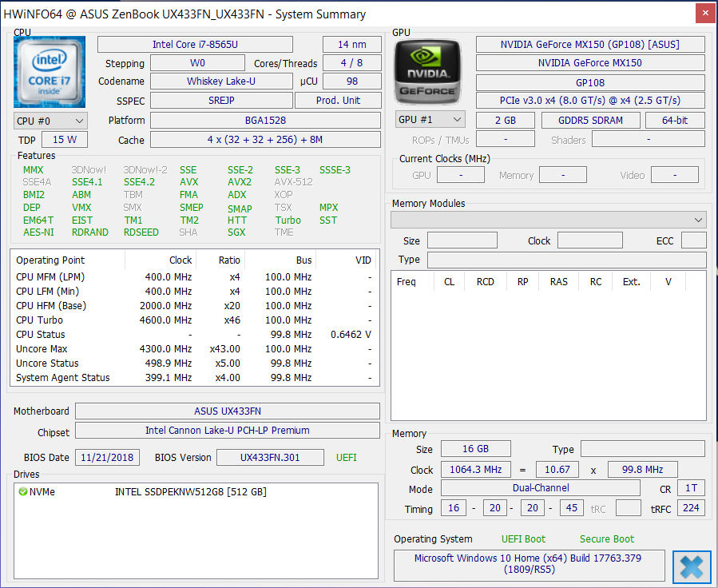Open the CPU #0 selector dropdown
This screenshot has height=588, width=718.
[50, 121]
